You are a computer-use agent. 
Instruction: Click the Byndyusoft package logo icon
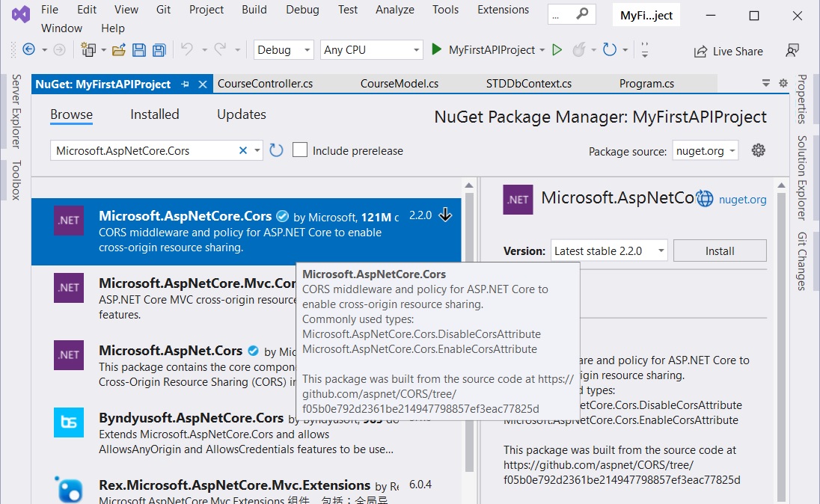[69, 422]
